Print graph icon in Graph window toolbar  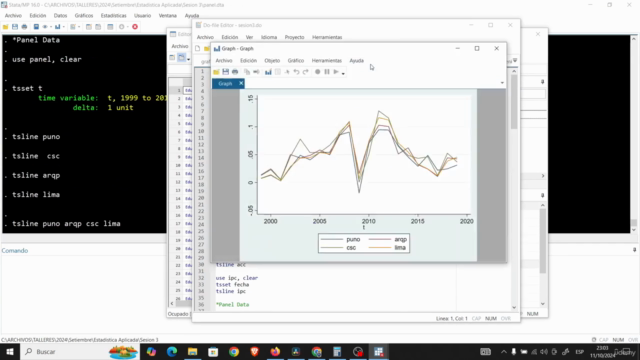point(235,72)
